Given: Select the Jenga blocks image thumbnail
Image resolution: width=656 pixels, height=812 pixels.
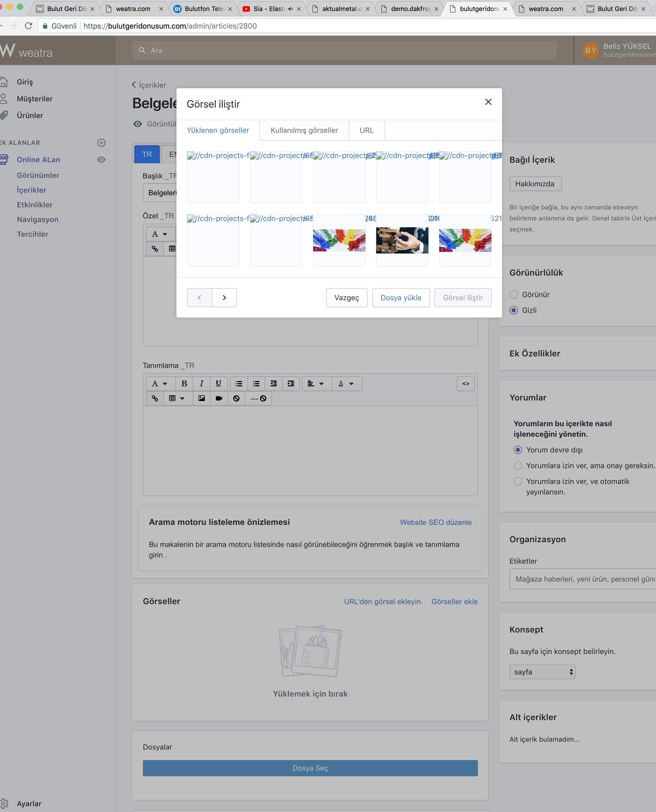Looking at the screenshot, I should tap(402, 240).
